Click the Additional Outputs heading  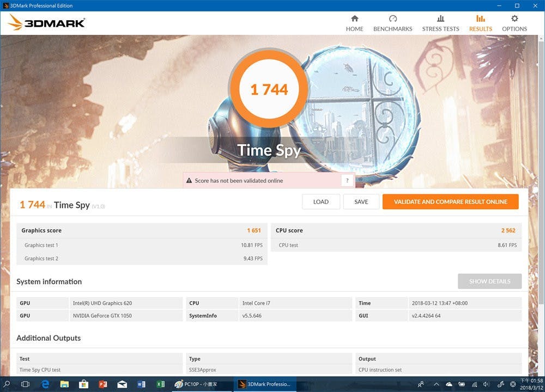pyautogui.click(x=49, y=338)
